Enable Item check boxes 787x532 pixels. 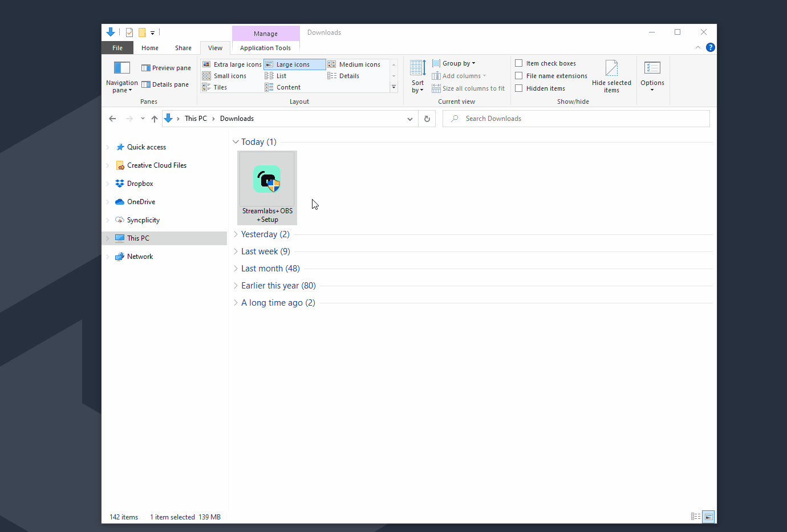coord(518,63)
